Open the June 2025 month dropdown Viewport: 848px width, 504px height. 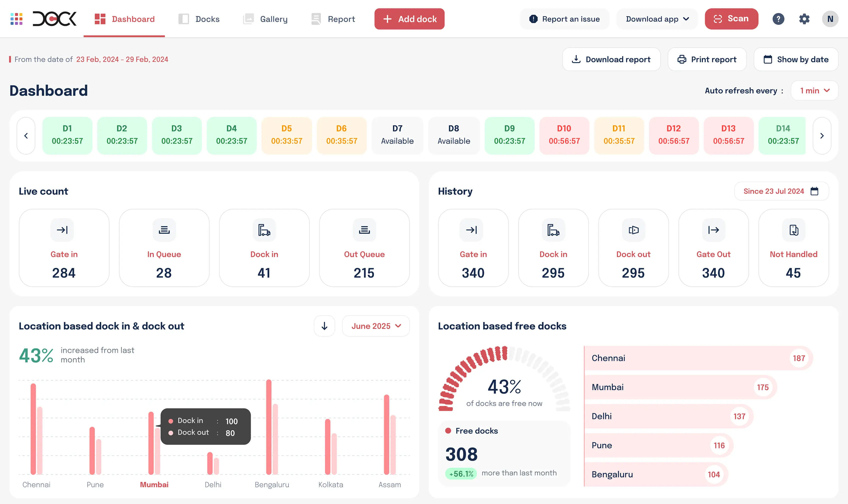point(376,326)
